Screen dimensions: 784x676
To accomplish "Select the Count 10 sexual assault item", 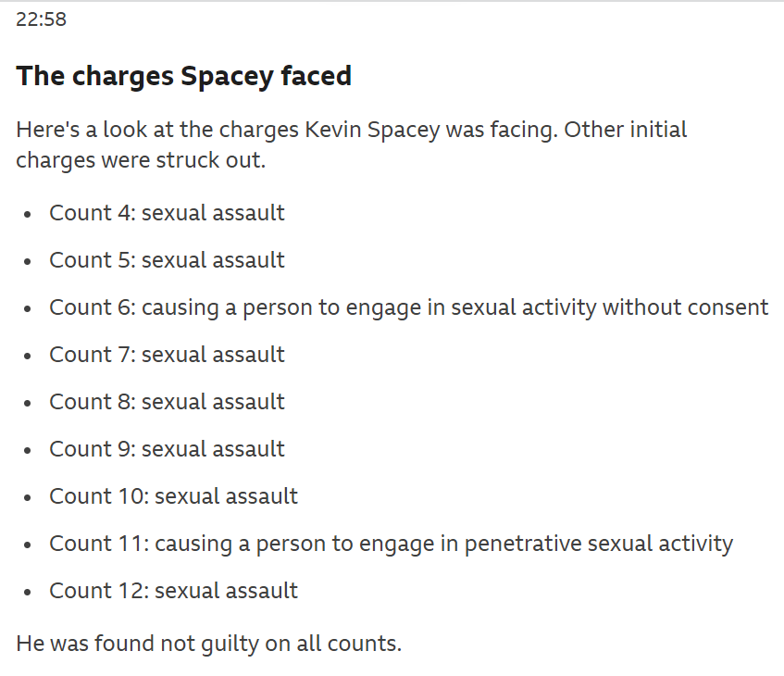I will coord(173,496).
